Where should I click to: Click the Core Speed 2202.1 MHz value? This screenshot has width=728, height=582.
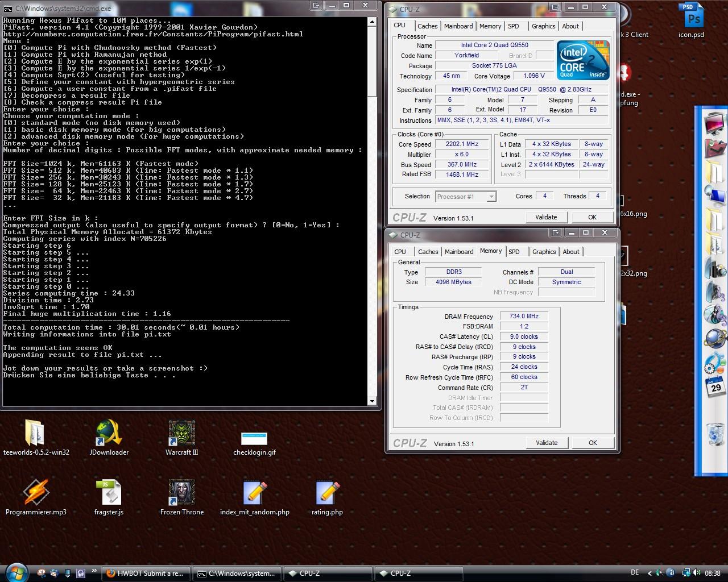462,144
